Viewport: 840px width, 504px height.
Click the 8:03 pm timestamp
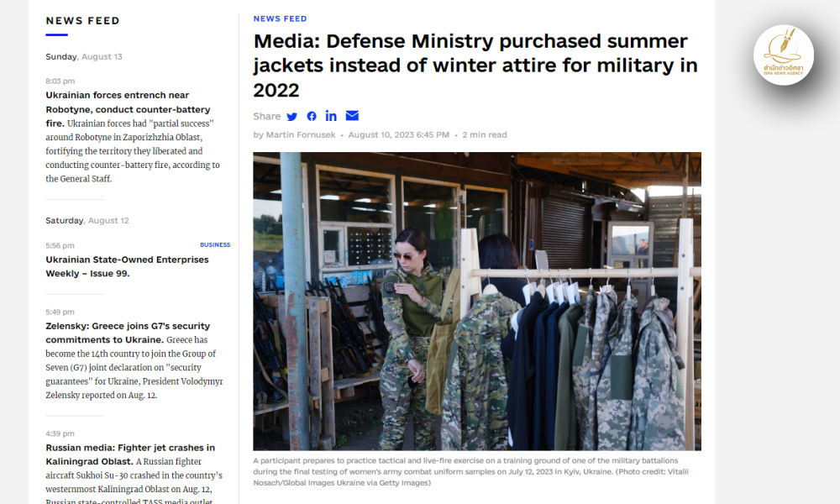[60, 81]
